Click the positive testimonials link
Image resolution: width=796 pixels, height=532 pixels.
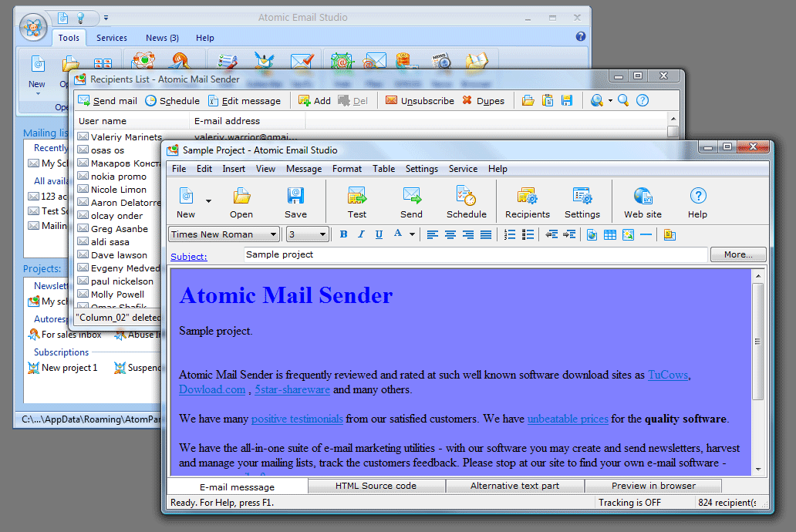click(297, 419)
